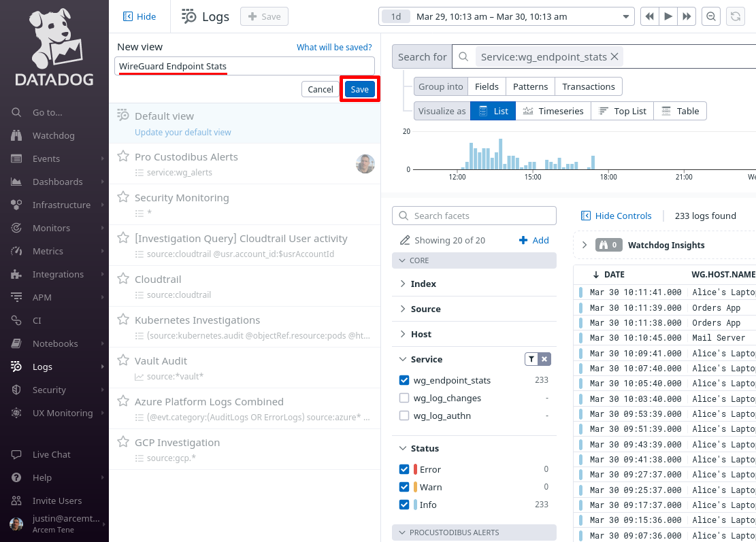Click the Pro Custodibus Alerts author avatar
756x542 pixels.
tap(365, 164)
